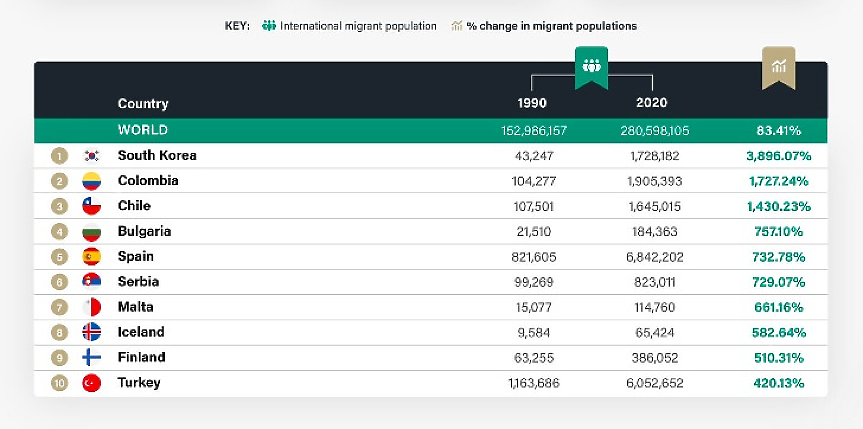Click the Spain flag icon
Viewport: 863px width, 429px height.
[x=91, y=257]
